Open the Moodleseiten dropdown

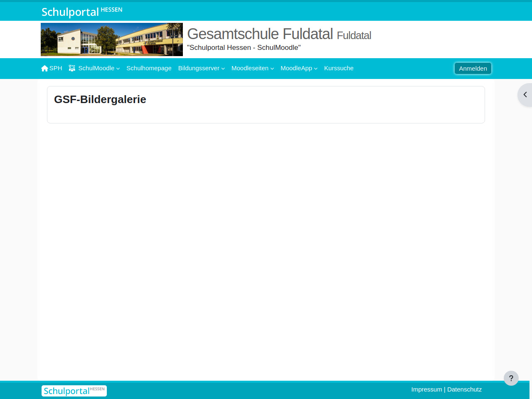click(x=252, y=68)
